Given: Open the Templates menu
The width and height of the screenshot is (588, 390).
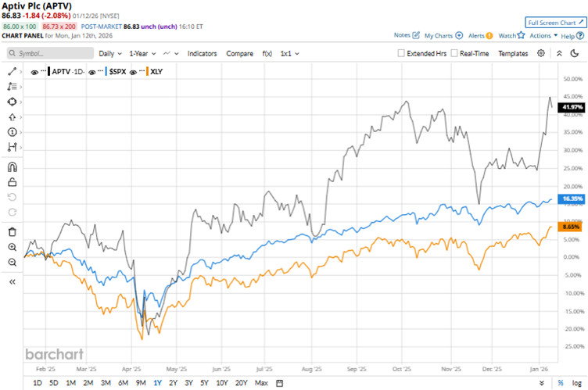Looking at the screenshot, I should point(513,54).
